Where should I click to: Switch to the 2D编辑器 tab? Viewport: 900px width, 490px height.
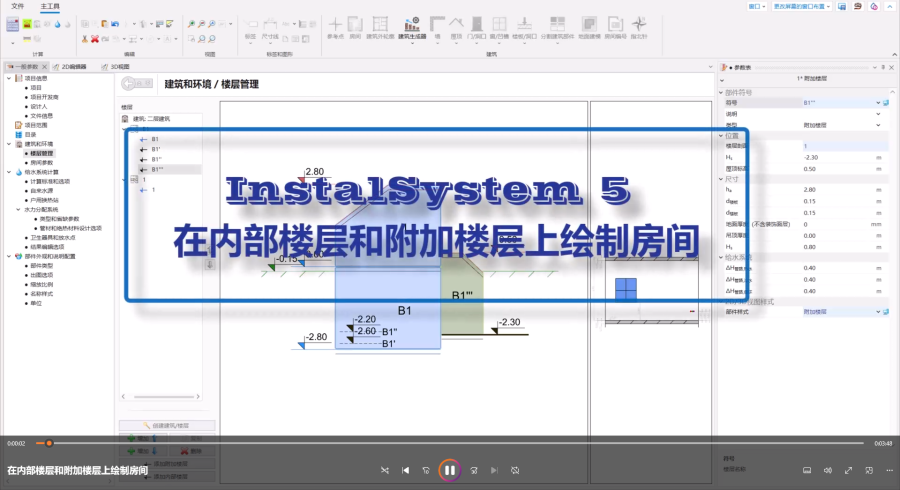point(72,67)
